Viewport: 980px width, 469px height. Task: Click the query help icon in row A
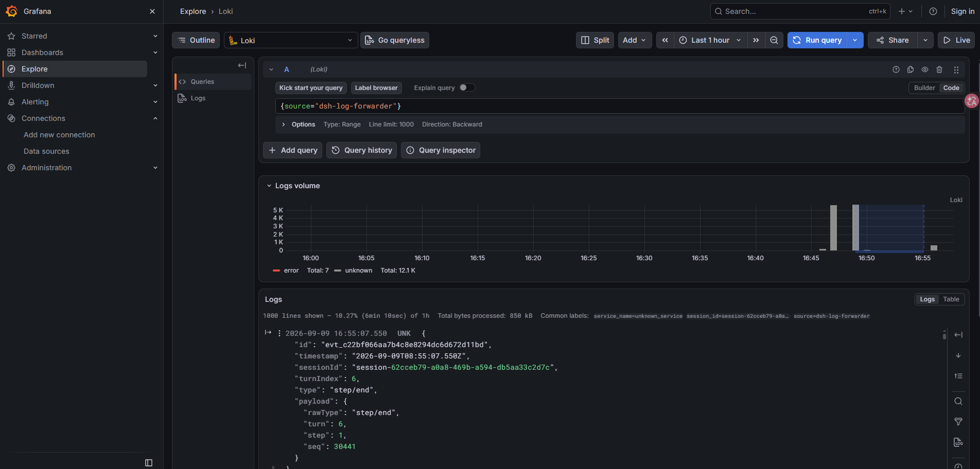coord(896,69)
